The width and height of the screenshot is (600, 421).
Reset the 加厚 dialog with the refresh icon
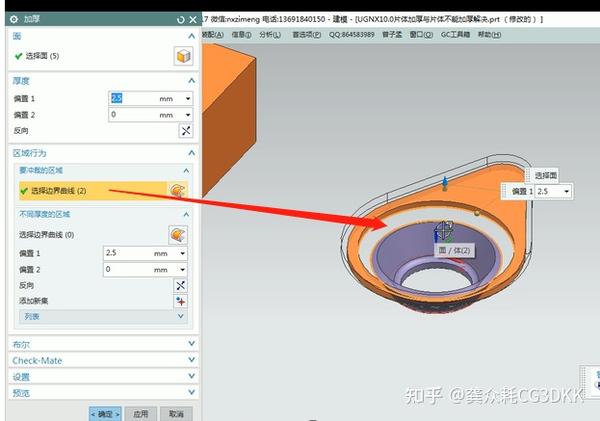click(x=181, y=20)
